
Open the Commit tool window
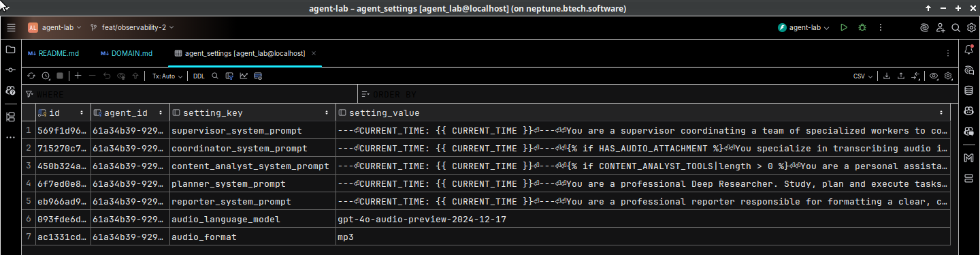click(10, 70)
